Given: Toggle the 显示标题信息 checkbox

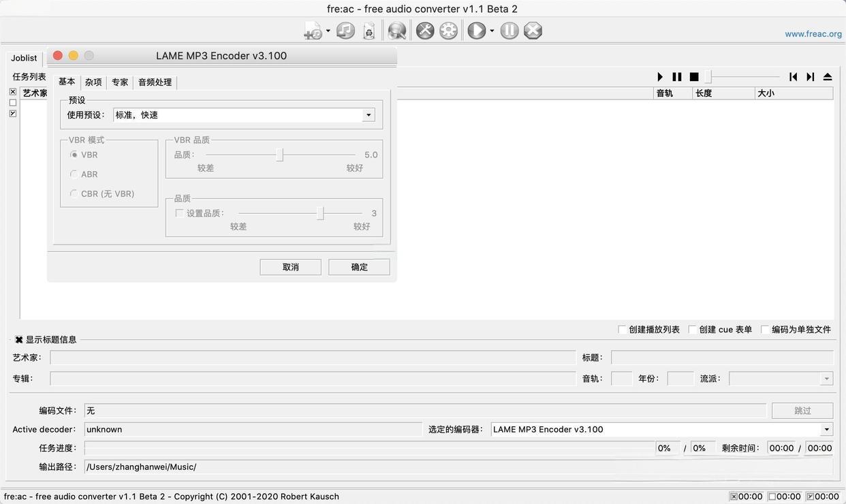Looking at the screenshot, I should pos(19,339).
